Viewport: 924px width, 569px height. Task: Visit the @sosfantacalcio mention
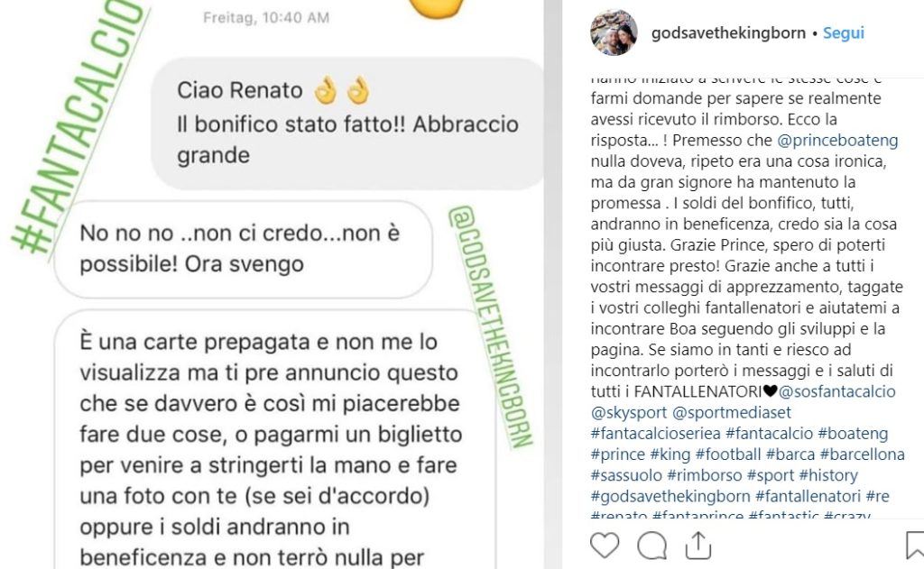[836, 391]
